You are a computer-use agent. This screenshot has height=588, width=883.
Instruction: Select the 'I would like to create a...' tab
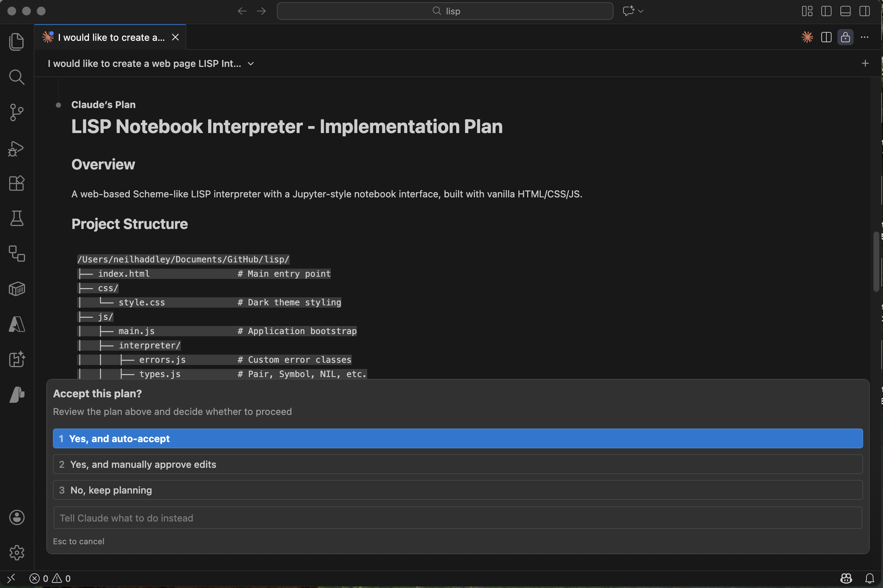coord(111,37)
